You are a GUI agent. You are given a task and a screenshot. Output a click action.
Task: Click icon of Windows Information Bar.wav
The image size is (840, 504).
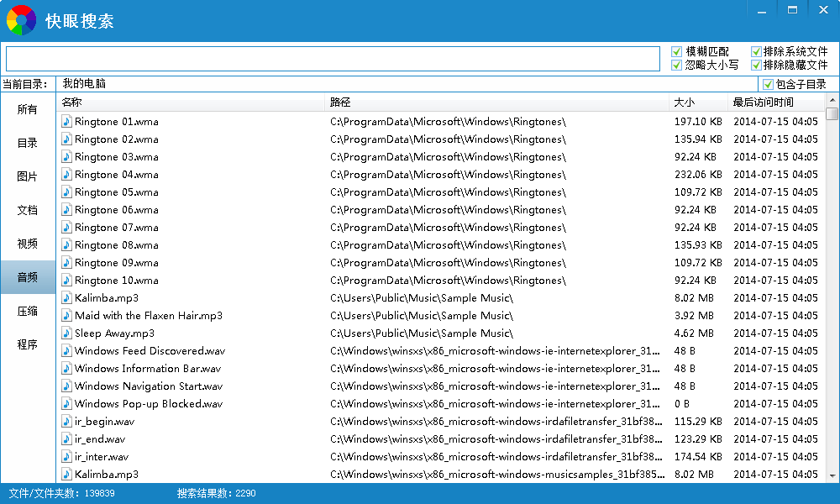[x=66, y=369]
